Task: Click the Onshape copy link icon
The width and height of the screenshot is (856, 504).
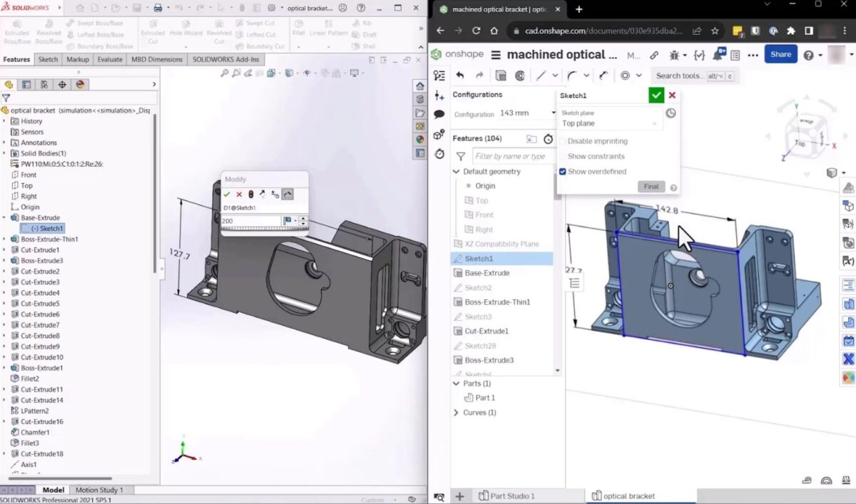Action: pos(654,55)
